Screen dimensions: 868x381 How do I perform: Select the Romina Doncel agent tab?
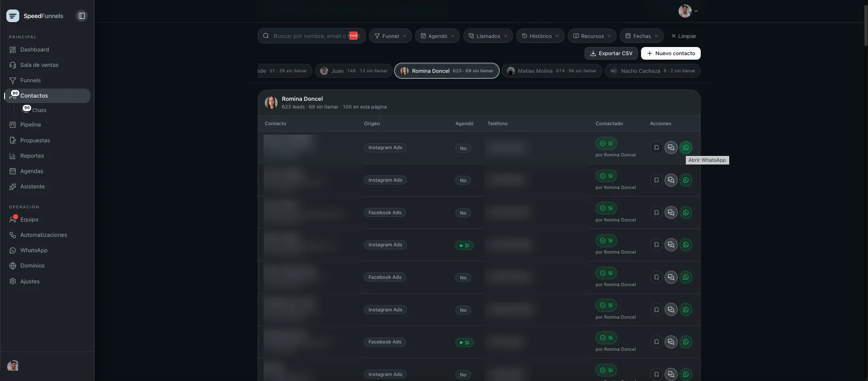[x=447, y=71]
